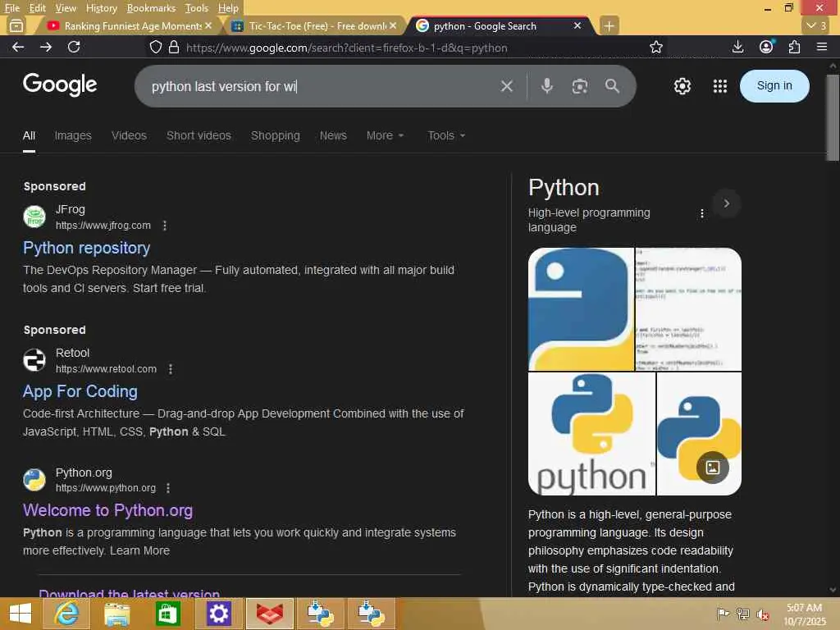The height and width of the screenshot is (630, 840).
Task: Open the Bookmarks menu
Action: coord(151,8)
